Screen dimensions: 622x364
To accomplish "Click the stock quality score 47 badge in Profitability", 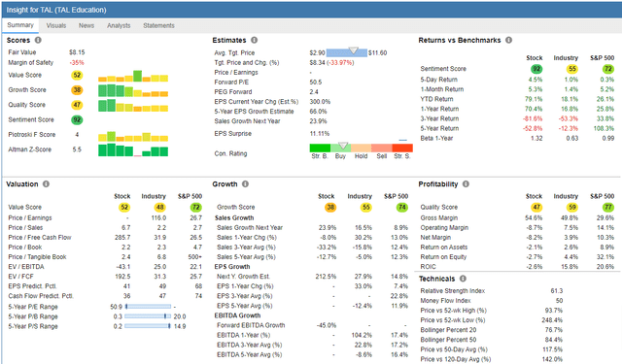I will point(536,207).
